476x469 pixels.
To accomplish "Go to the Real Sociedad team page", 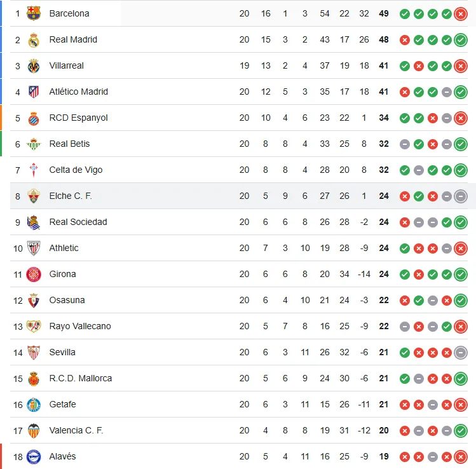I will [78, 222].
